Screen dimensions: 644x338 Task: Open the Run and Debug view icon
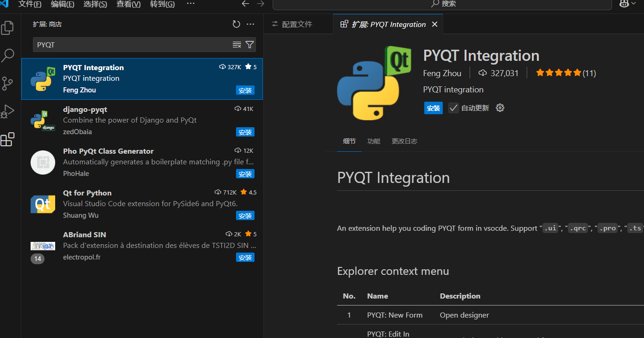[7, 111]
